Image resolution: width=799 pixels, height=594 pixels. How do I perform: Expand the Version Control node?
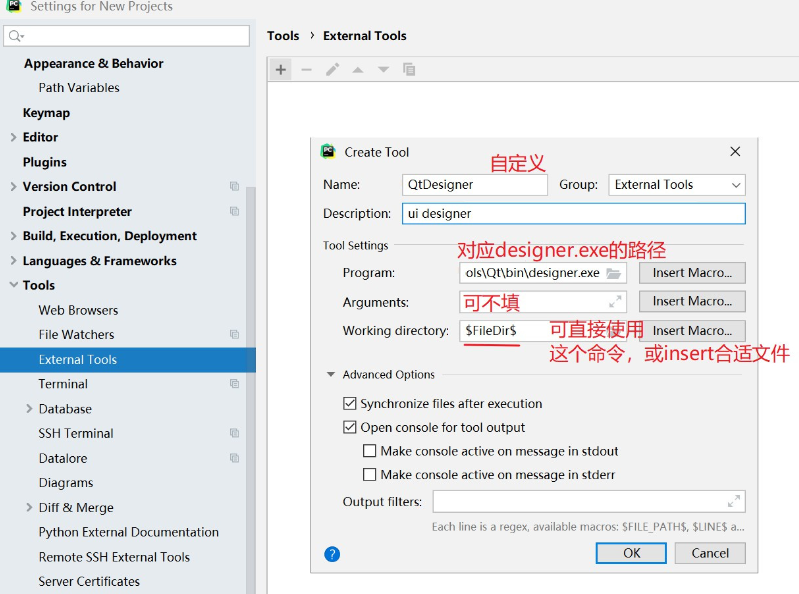point(13,186)
